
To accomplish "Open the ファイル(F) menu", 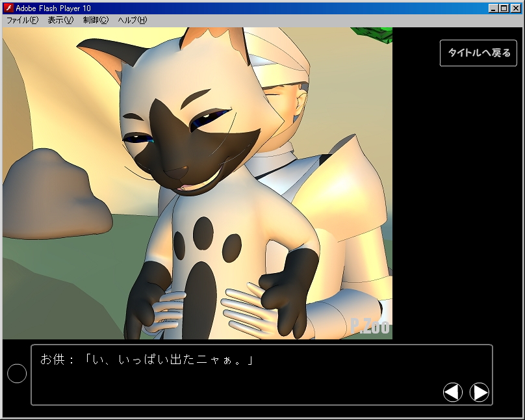I will 22,20.
